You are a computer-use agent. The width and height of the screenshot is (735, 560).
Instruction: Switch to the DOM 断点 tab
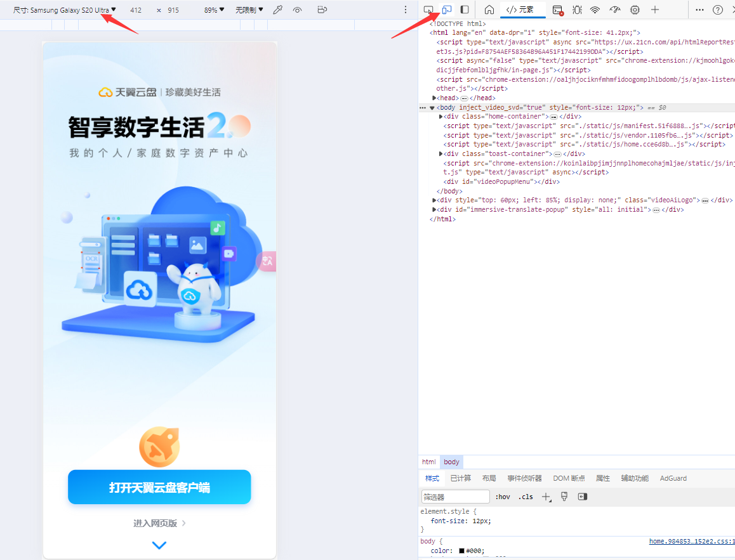coord(569,478)
